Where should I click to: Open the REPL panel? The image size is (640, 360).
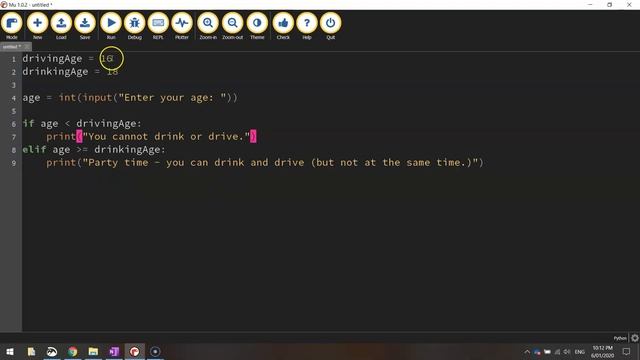pyautogui.click(x=158, y=26)
